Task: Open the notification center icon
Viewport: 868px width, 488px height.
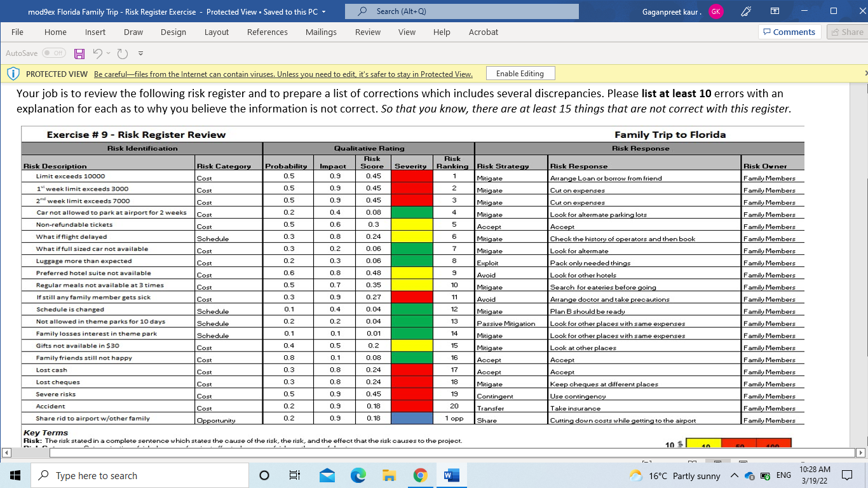Action: tap(846, 475)
